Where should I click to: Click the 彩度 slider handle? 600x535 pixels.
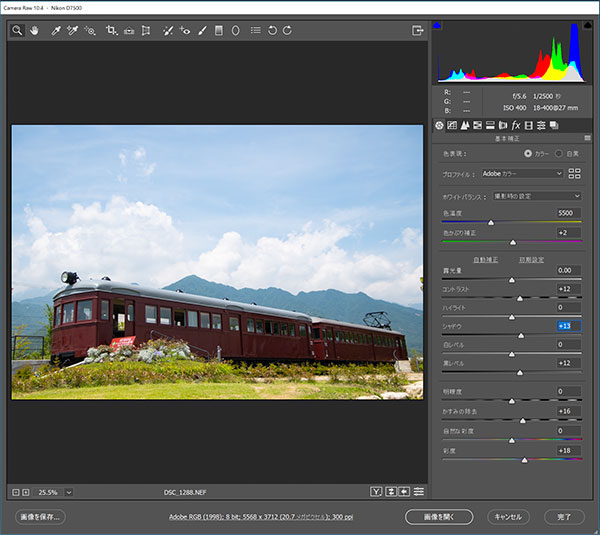point(525,460)
